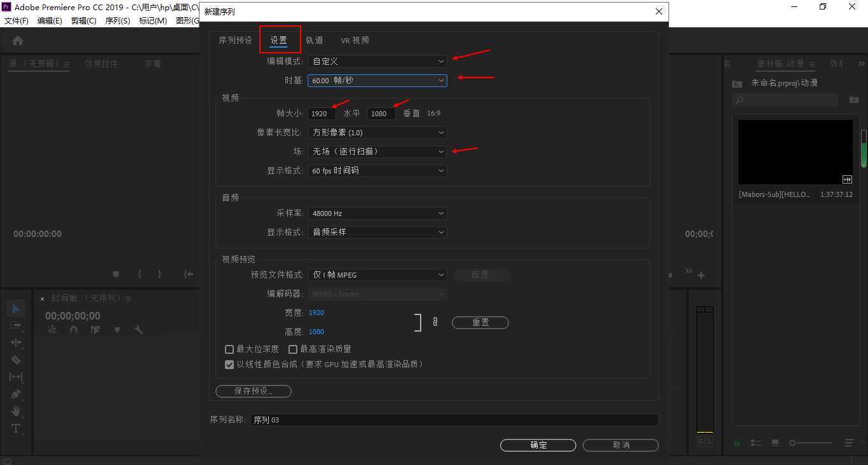The width and height of the screenshot is (868, 465).
Task: Click the project bin thumbnail zoom slider
Action: click(811, 443)
